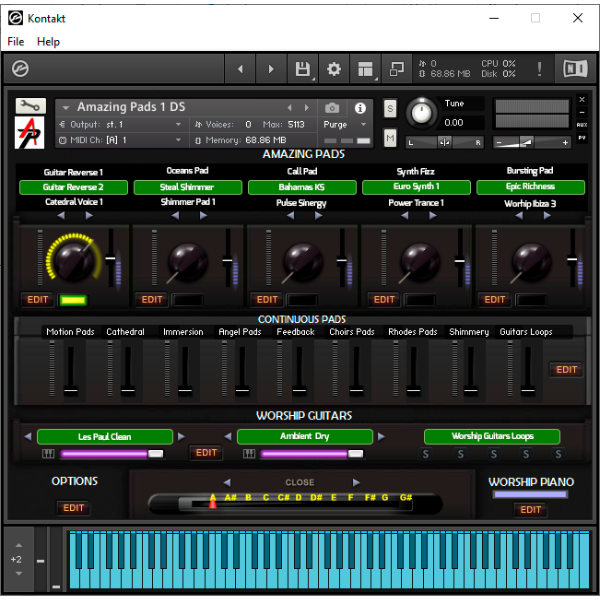Click EDIT button in Worship Guitars section
Viewport: 600px width, 600px height.
coord(206,453)
